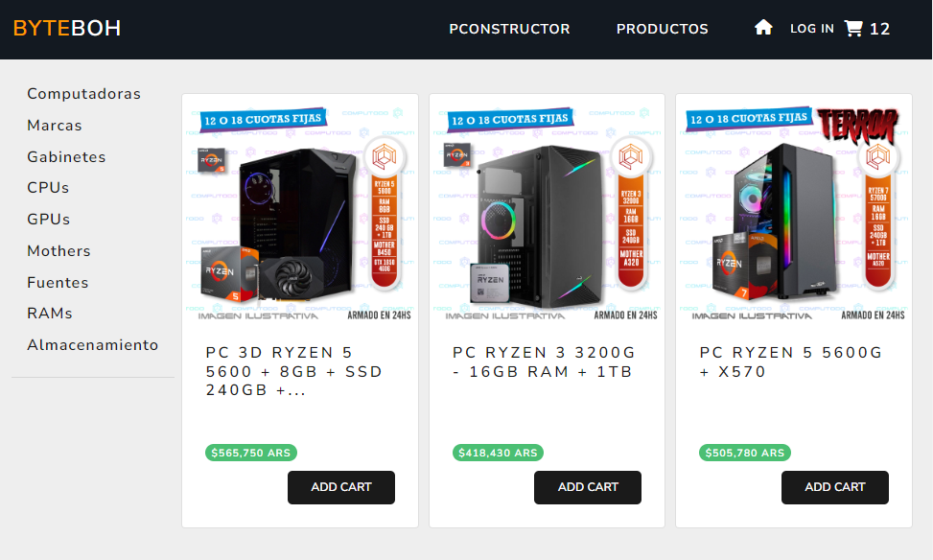
Task: Select the RAMs category
Action: coord(50,313)
